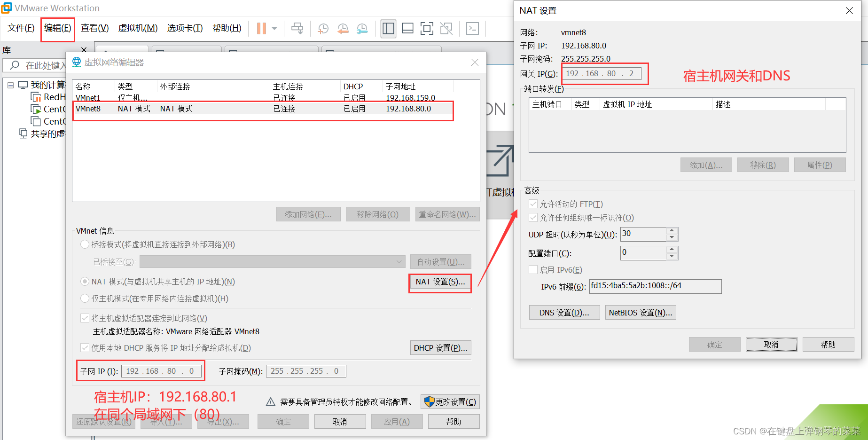Enable the 启用 IPv6 checkbox
The width and height of the screenshot is (868, 440).
click(x=533, y=270)
